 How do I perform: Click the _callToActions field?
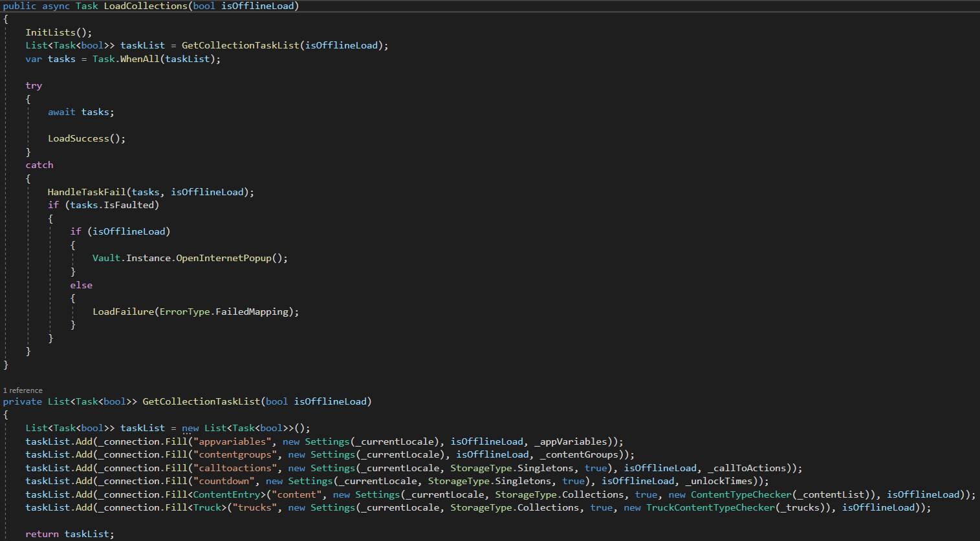tap(747, 468)
